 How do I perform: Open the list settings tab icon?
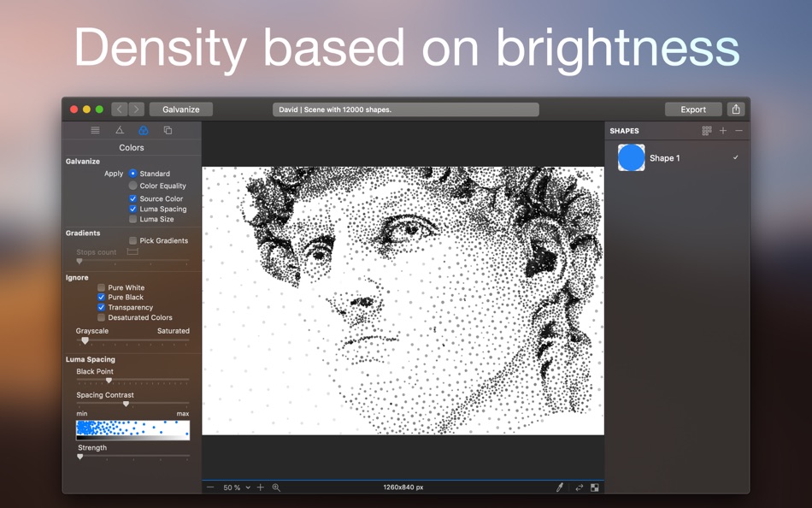(x=95, y=131)
